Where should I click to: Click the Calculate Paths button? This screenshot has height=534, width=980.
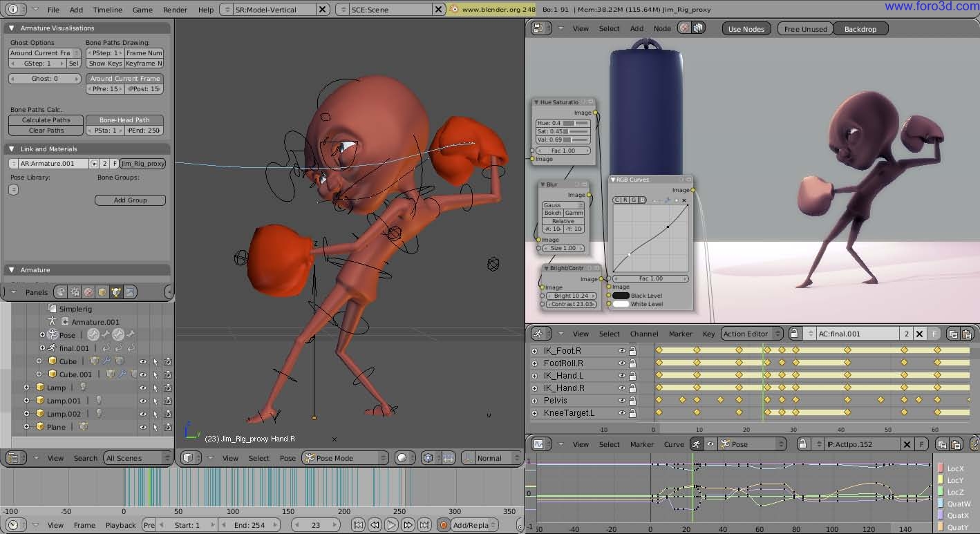point(46,120)
